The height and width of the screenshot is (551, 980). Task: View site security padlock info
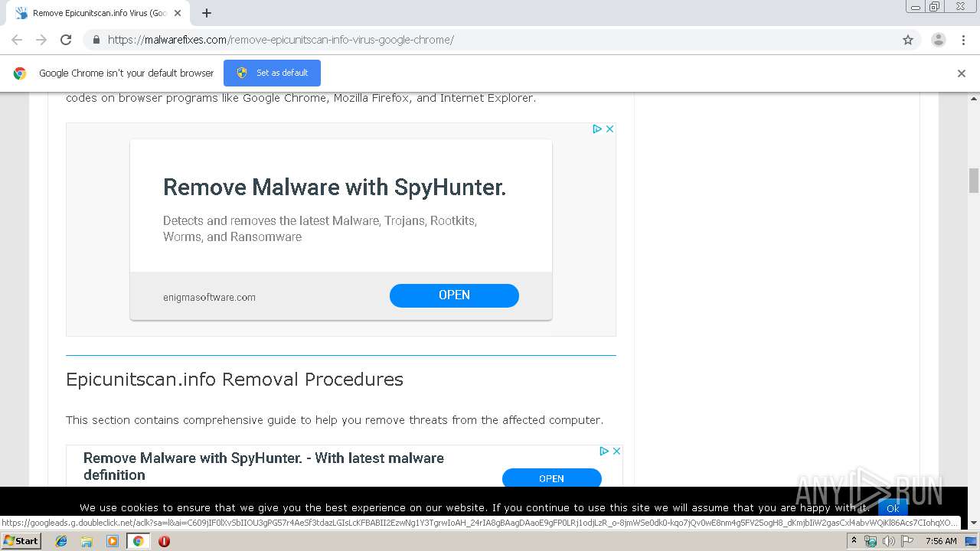click(x=96, y=40)
